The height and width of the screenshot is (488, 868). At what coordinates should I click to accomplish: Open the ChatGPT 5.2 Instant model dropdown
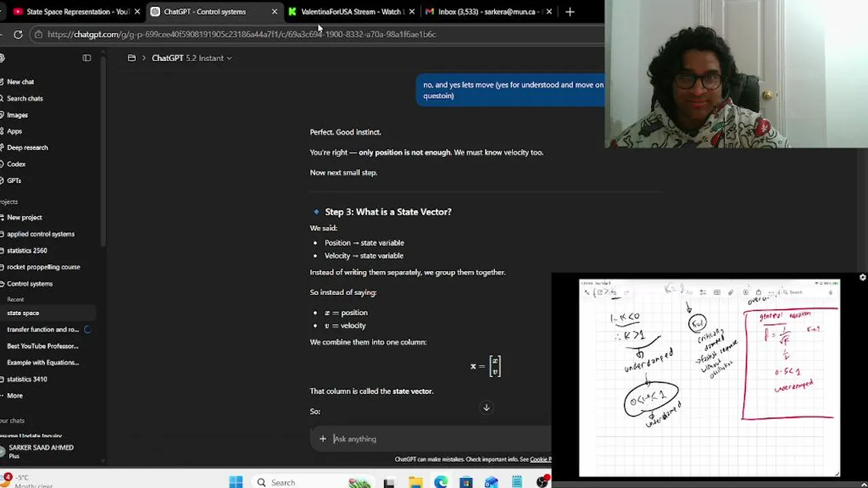(x=191, y=58)
